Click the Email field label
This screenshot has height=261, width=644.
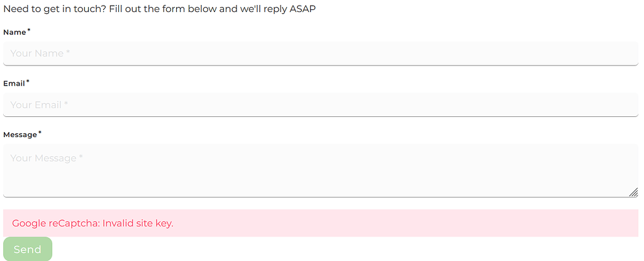pos(14,84)
